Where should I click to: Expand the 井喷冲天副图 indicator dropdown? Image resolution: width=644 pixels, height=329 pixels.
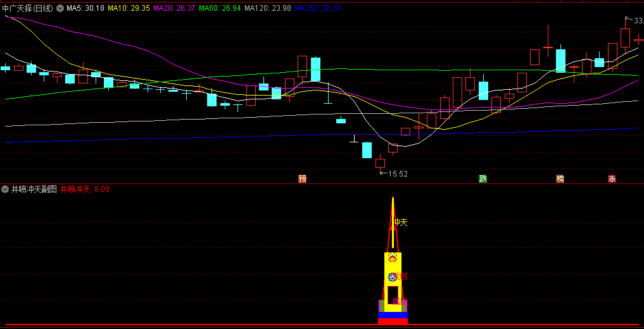pyautogui.click(x=5, y=190)
